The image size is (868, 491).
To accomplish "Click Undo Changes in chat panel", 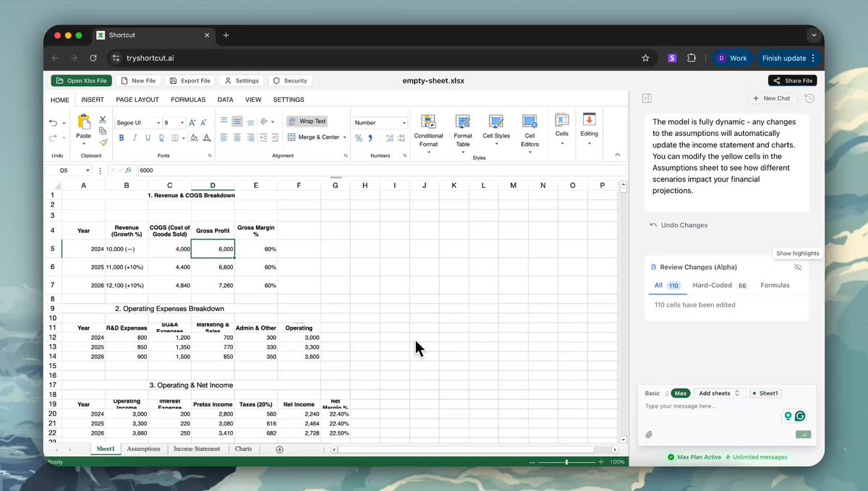I will tap(678, 225).
